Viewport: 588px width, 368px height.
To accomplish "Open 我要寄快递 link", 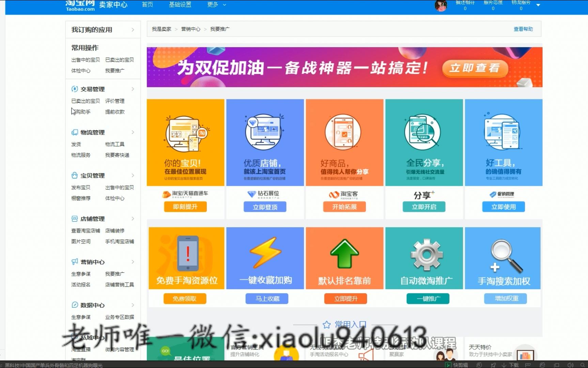I will [x=117, y=155].
